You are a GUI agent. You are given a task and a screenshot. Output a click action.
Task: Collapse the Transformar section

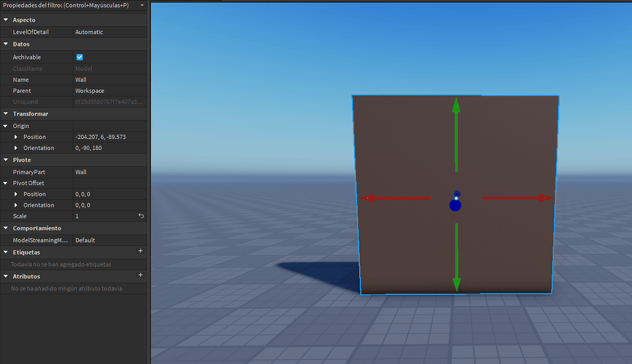[6, 113]
